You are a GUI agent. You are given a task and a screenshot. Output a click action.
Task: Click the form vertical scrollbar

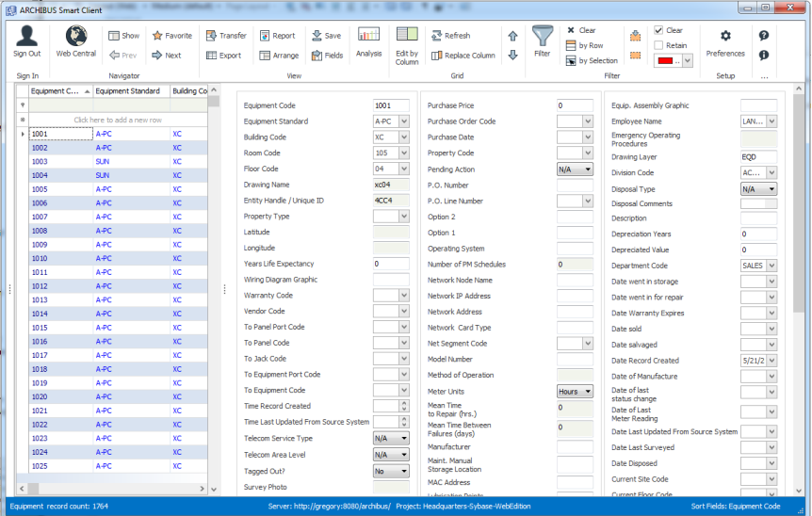(x=799, y=290)
